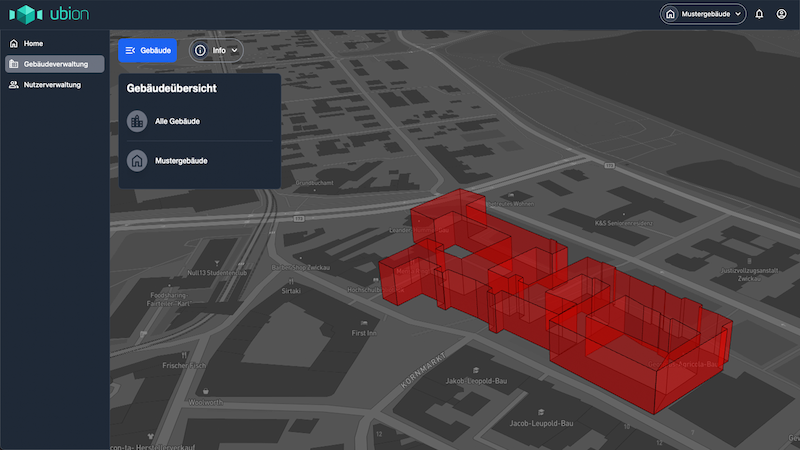The image size is (800, 450).
Task: Go to Home in the sidebar
Action: click(x=34, y=44)
